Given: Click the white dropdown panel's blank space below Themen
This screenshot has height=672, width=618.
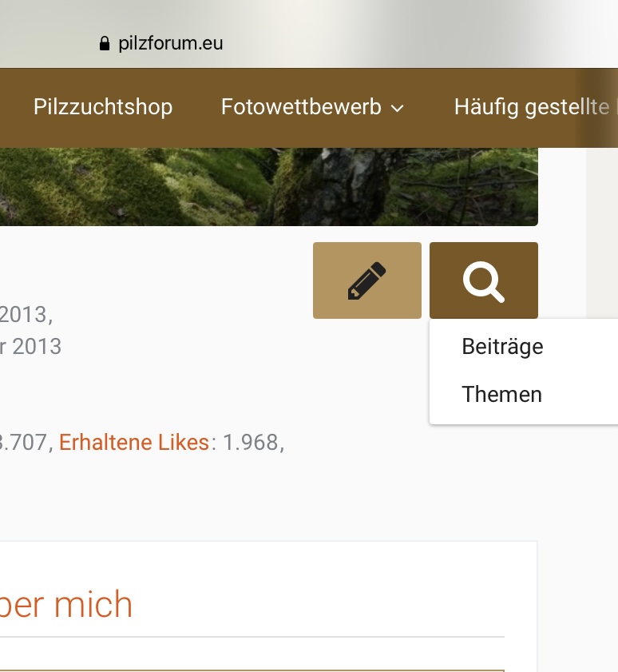Looking at the screenshot, I should (x=524, y=416).
